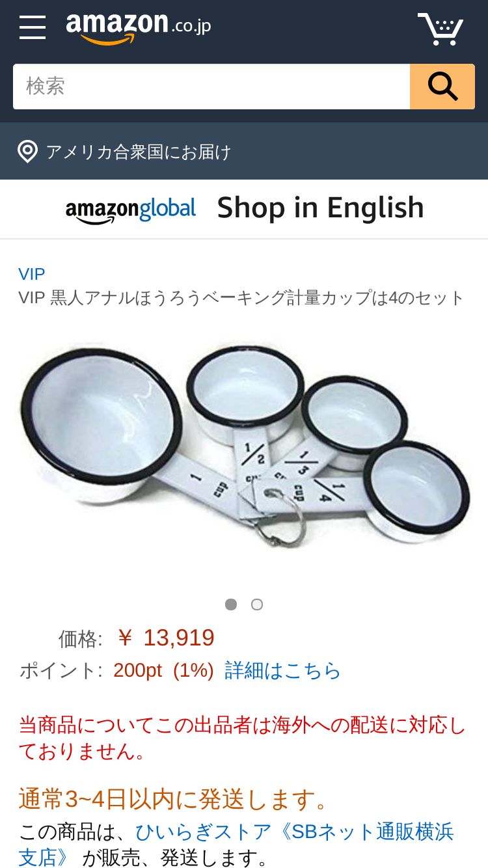Select the first image carousel dot
The image size is (488, 868).
(231, 604)
